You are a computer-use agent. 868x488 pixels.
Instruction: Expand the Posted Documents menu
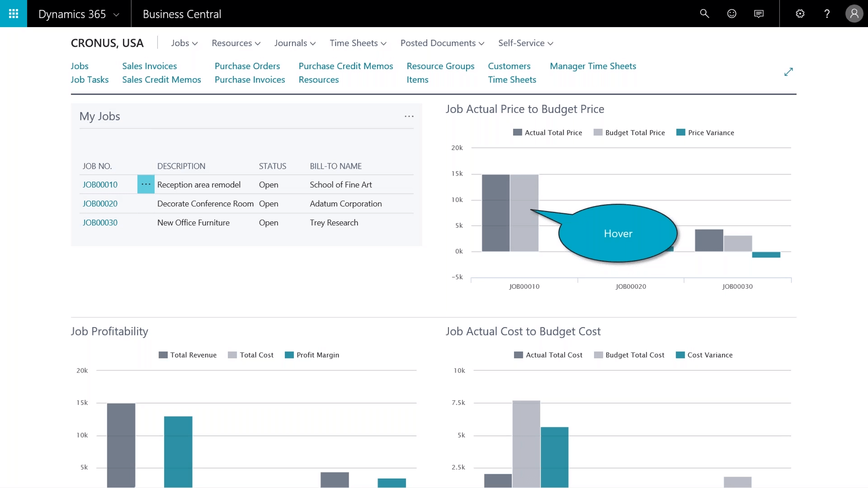coord(442,43)
